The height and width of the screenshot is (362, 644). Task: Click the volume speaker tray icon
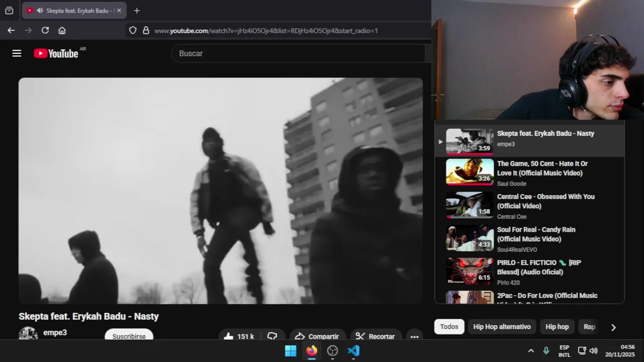593,351
